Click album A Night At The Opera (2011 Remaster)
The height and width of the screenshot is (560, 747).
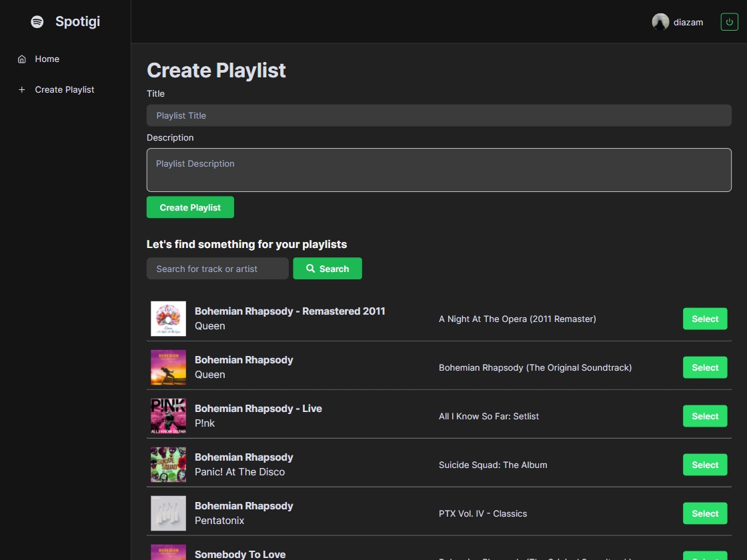pos(518,319)
